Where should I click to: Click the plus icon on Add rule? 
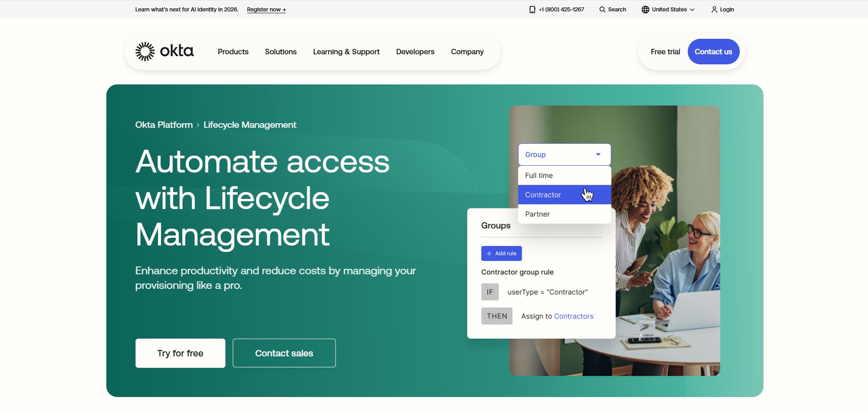489,253
